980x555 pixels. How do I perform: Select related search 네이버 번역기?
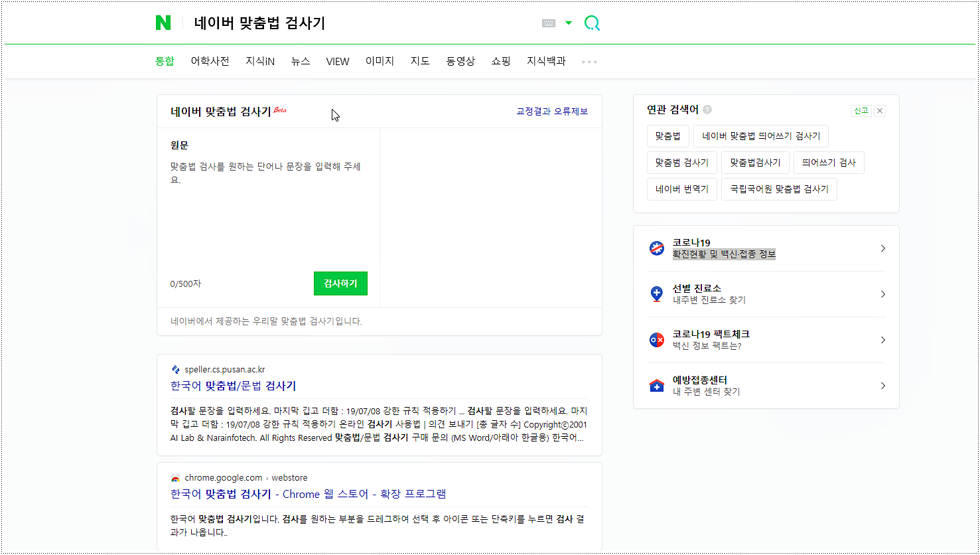[682, 189]
